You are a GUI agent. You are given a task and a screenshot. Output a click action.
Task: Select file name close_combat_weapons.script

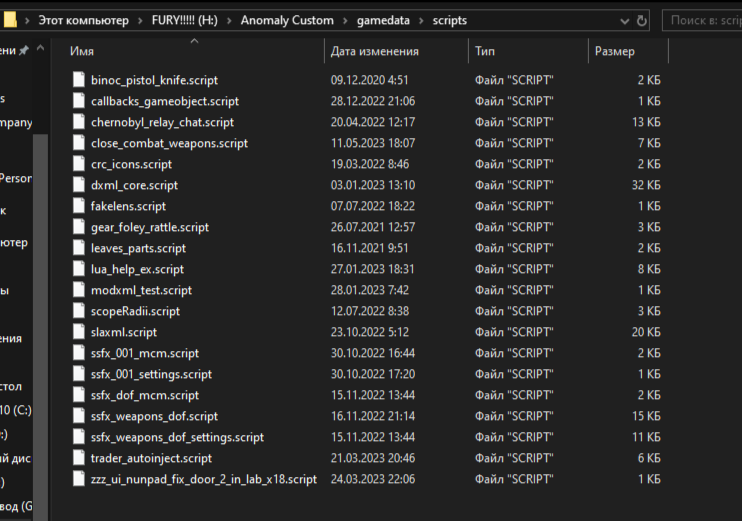(169, 143)
